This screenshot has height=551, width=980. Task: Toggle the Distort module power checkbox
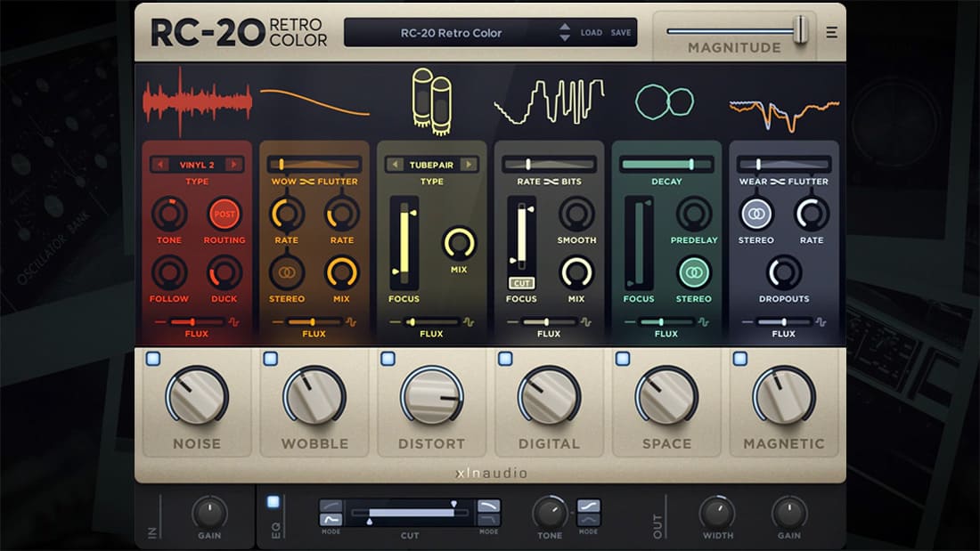click(388, 359)
